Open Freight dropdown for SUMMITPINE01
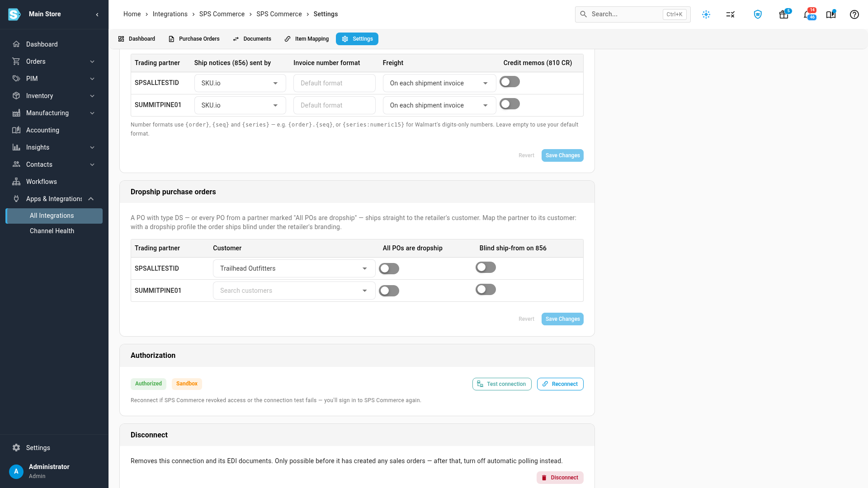Viewport: 868px width, 488px height. click(x=439, y=105)
